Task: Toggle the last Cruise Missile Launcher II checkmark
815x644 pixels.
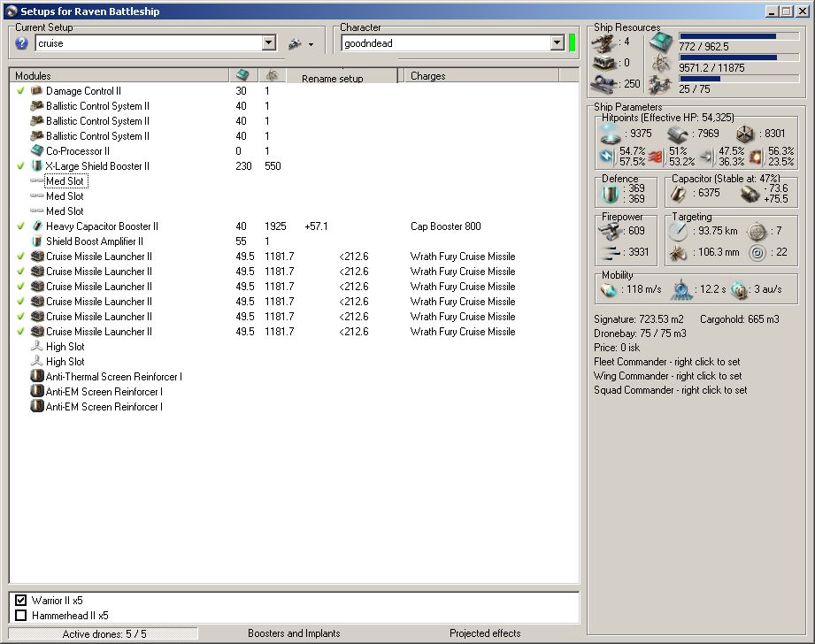Action: pos(20,332)
